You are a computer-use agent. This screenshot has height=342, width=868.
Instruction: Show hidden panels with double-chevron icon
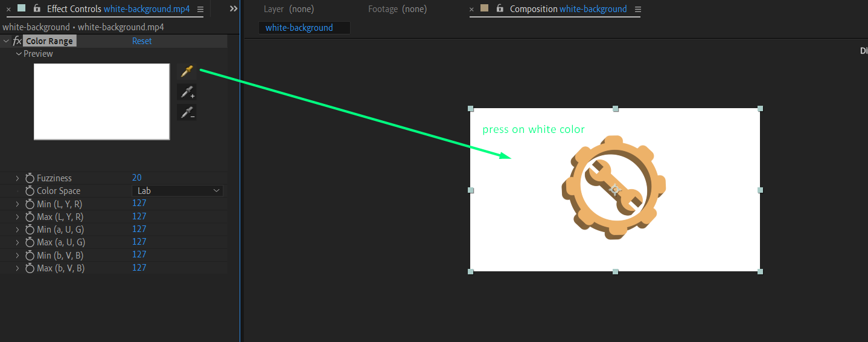coord(234,9)
